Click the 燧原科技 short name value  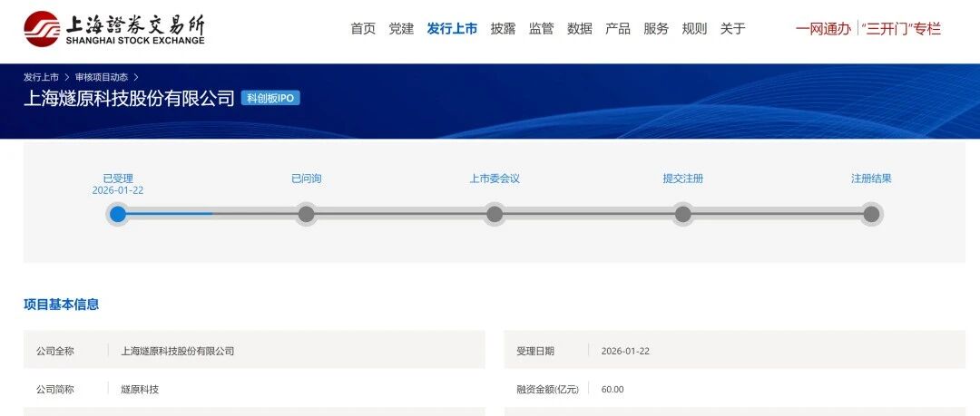point(140,390)
